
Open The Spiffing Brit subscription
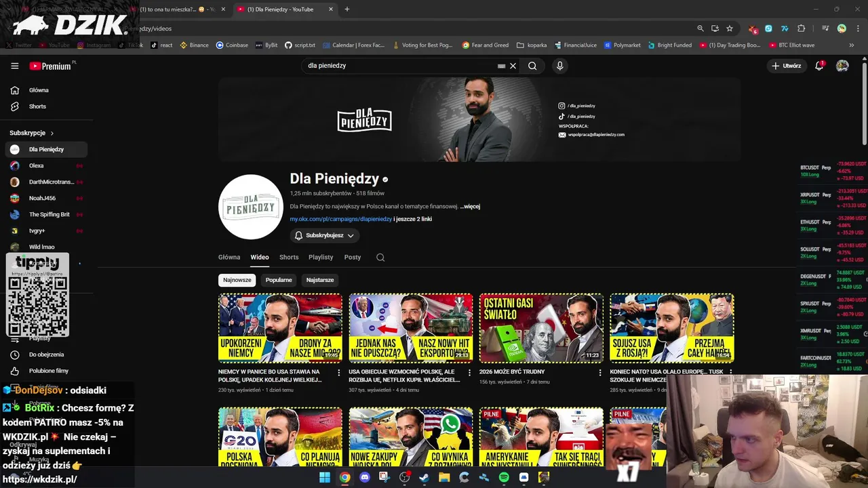pos(46,214)
